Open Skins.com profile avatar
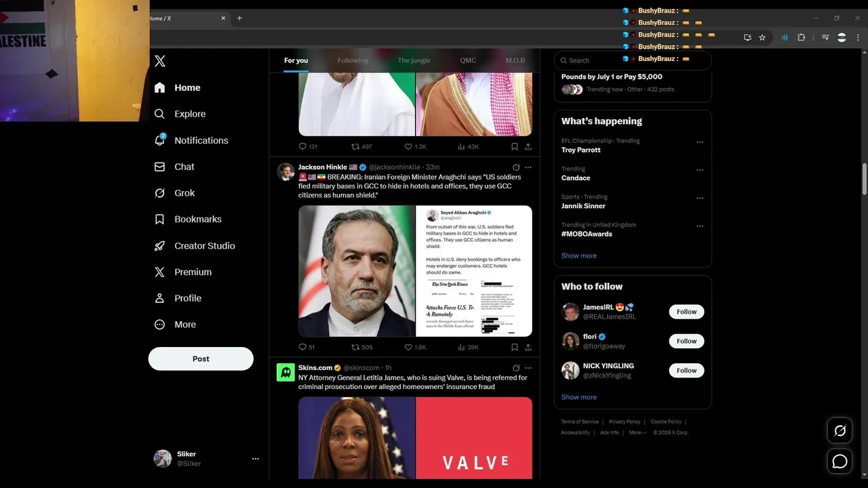 point(285,372)
